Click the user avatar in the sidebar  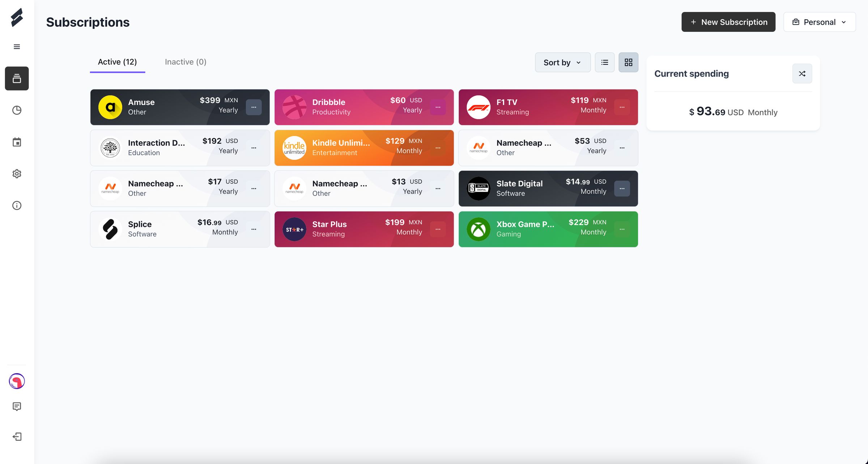17,381
